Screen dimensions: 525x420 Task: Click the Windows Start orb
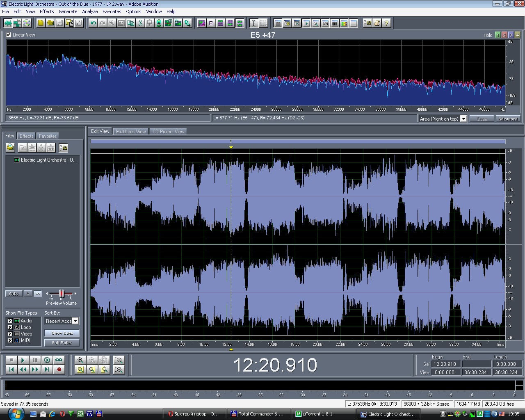15,414
